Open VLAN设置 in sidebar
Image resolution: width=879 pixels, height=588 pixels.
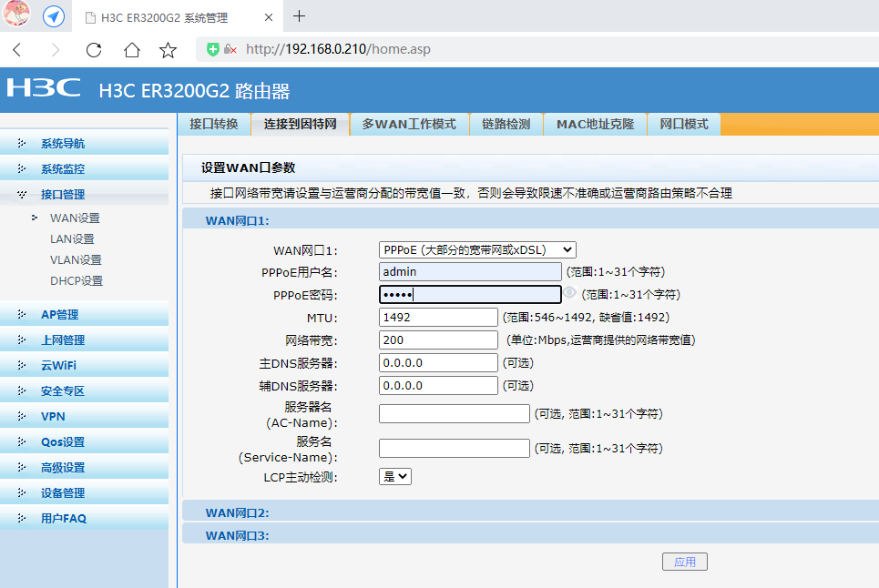pyautogui.click(x=77, y=259)
